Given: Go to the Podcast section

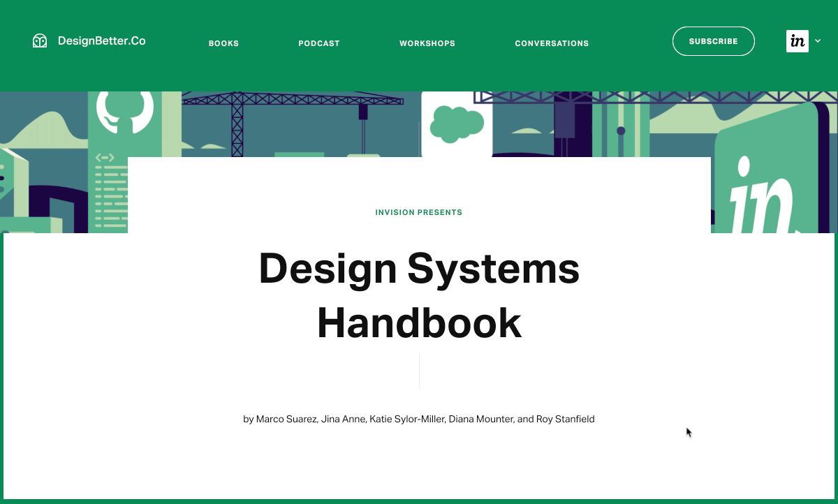Looking at the screenshot, I should (319, 43).
